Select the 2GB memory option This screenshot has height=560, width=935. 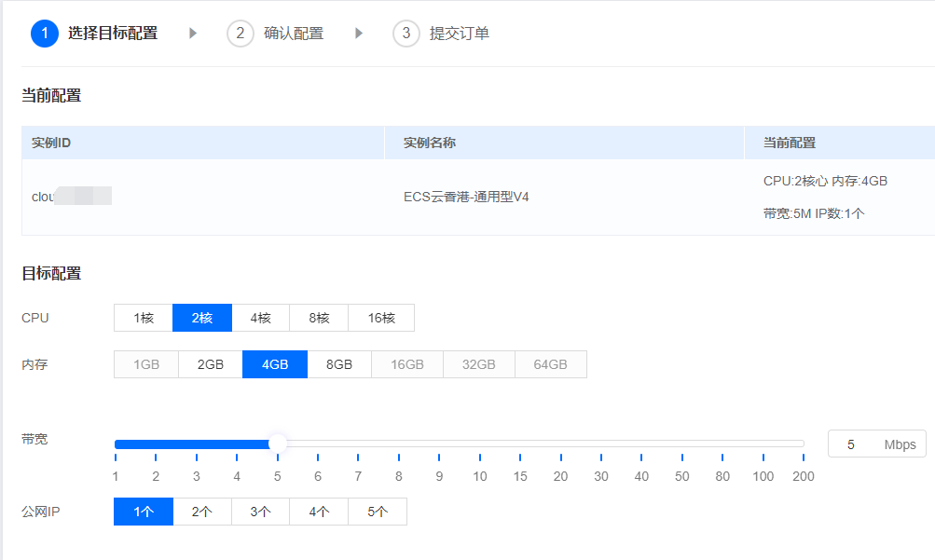pyautogui.click(x=210, y=363)
